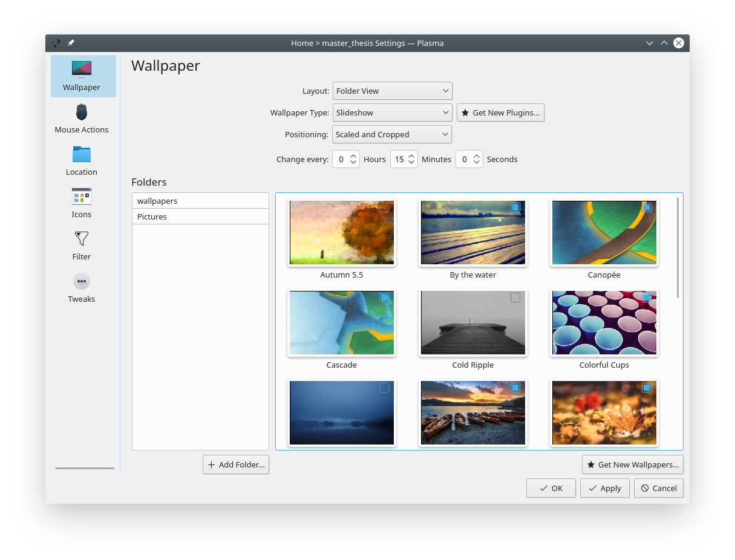Select the Wallpaper settings icon in sidebar
The height and width of the screenshot is (560, 735).
pyautogui.click(x=83, y=76)
